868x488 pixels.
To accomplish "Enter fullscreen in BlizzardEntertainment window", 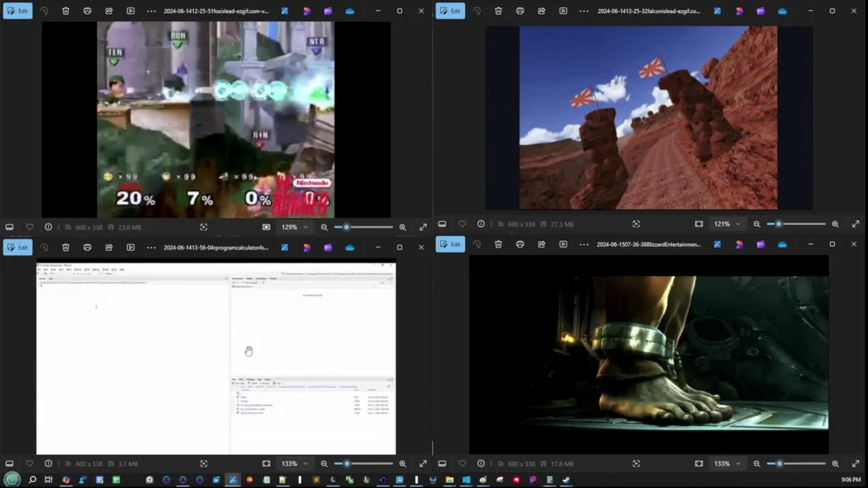I will click(856, 464).
